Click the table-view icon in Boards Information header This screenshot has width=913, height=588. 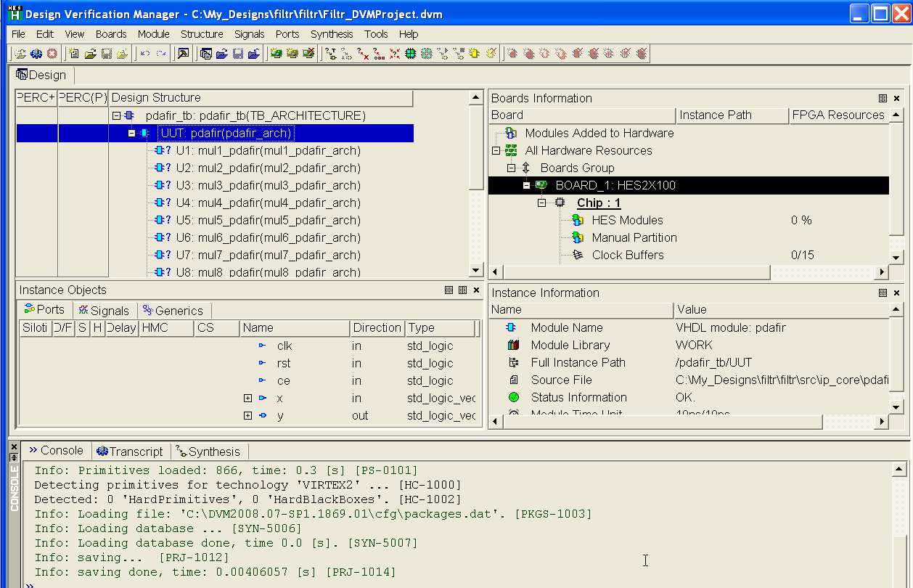(x=883, y=98)
